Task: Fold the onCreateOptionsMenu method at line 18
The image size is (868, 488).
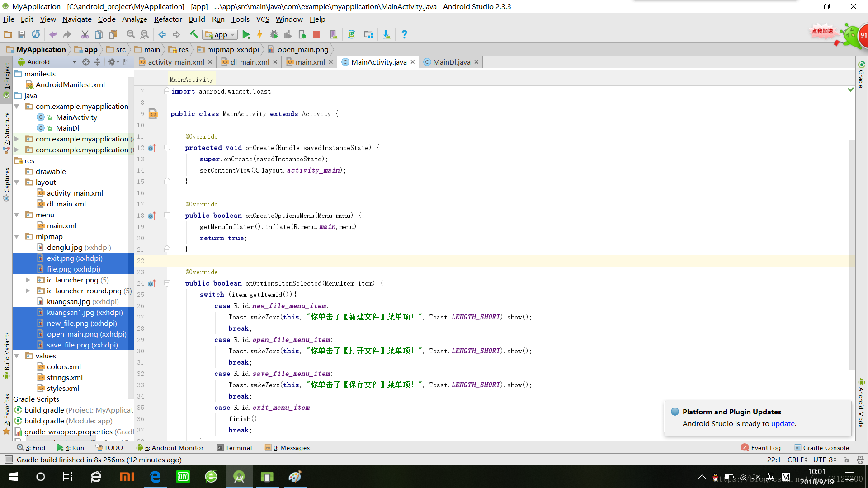Action: point(167,216)
